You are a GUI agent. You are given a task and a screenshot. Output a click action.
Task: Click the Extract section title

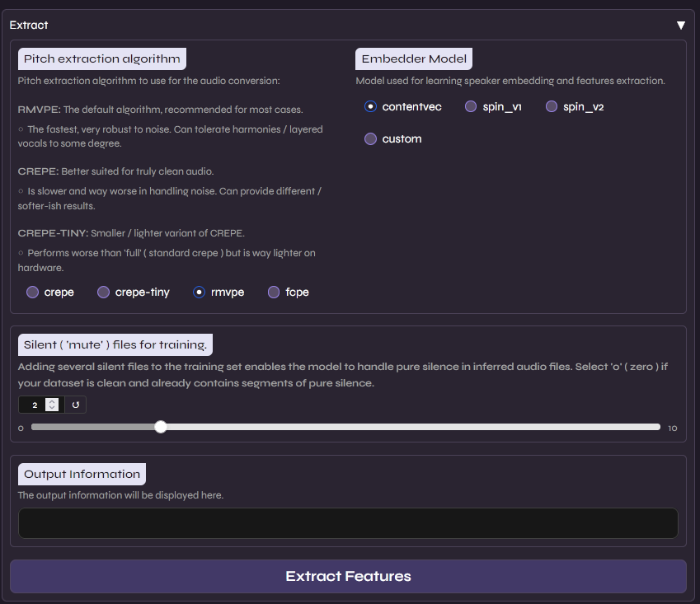click(x=29, y=26)
